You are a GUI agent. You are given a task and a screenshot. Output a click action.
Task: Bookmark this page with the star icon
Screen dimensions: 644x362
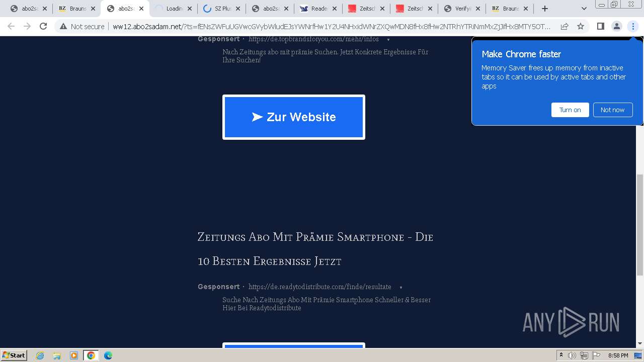tap(581, 26)
